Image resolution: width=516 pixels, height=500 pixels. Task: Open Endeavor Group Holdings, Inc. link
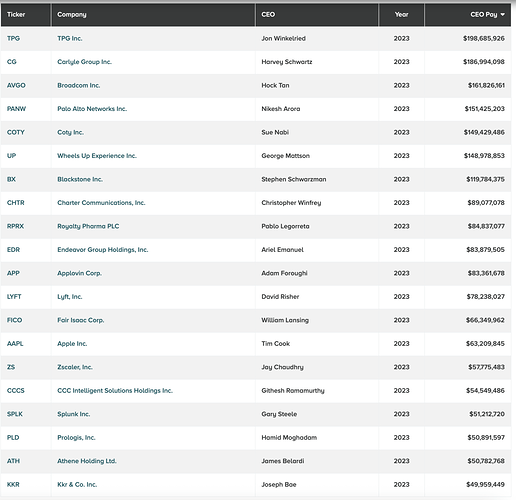pos(103,250)
